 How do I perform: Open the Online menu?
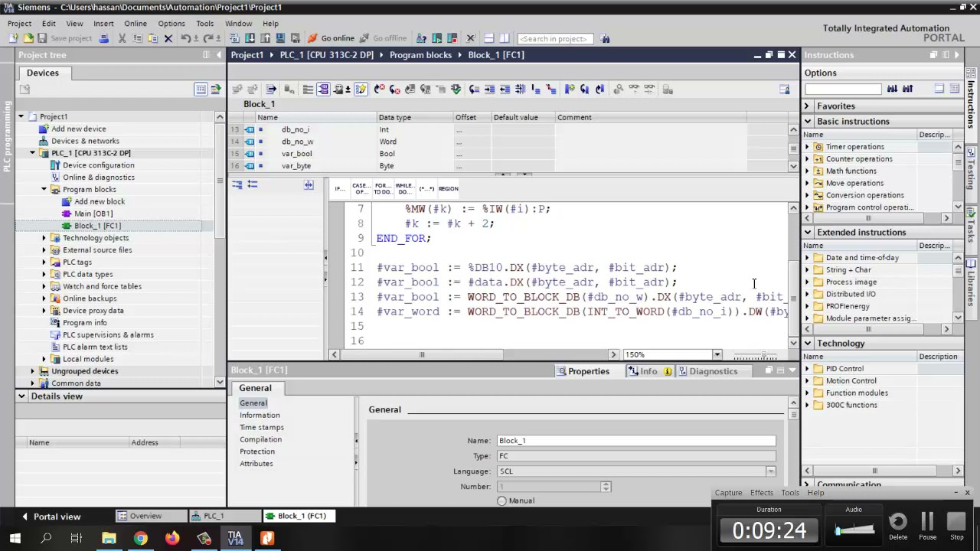pos(136,24)
